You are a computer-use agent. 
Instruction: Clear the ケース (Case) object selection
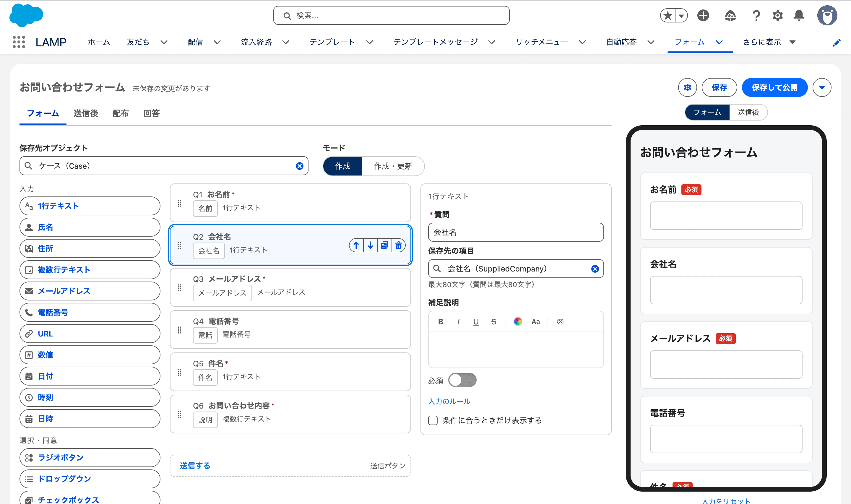coord(300,166)
